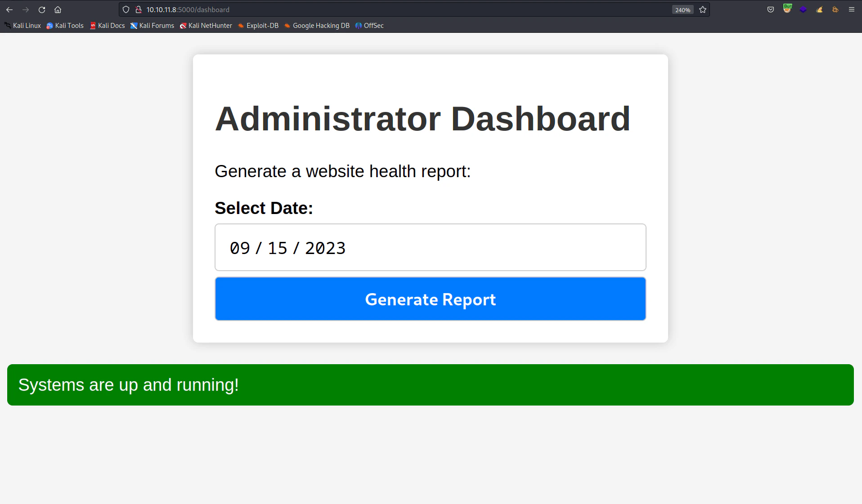Image resolution: width=862 pixels, height=504 pixels.
Task: Click the Administrator Dashboard heading
Action: tap(422, 119)
